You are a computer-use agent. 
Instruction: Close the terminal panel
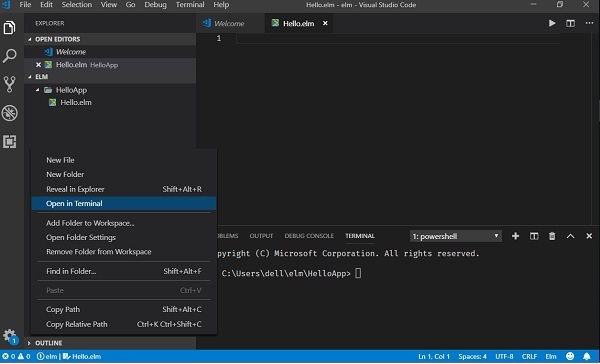tap(589, 236)
